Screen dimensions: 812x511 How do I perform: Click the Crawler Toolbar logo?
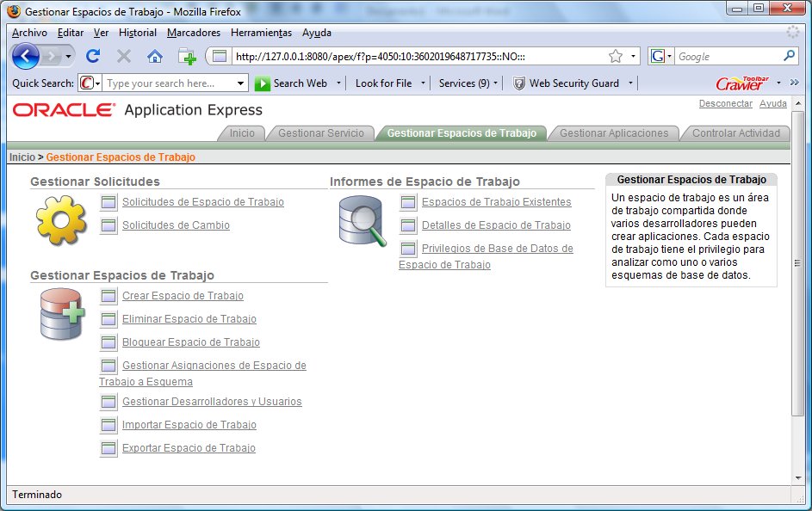coord(742,83)
